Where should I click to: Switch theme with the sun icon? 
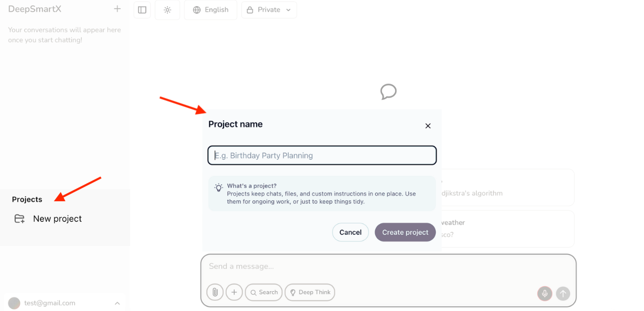tap(167, 10)
